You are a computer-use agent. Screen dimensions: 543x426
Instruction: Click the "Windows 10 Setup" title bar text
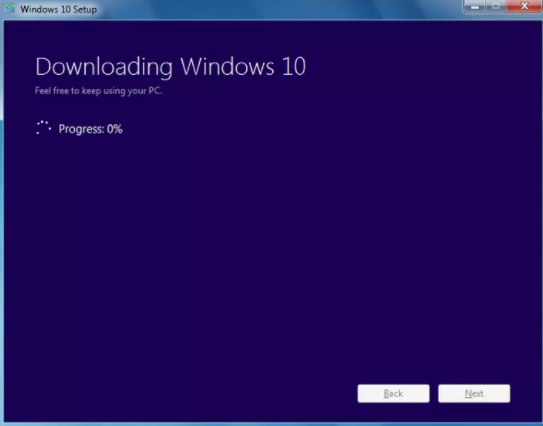(58, 9)
